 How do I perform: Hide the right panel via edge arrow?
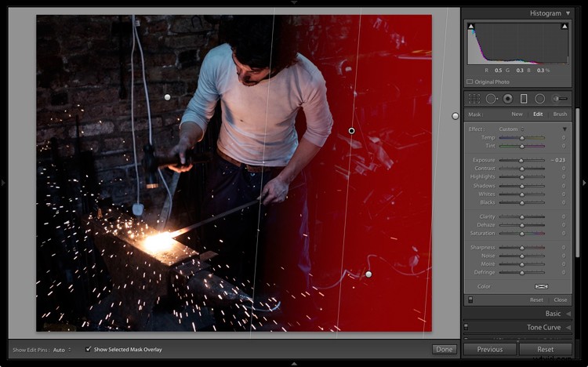584,183
